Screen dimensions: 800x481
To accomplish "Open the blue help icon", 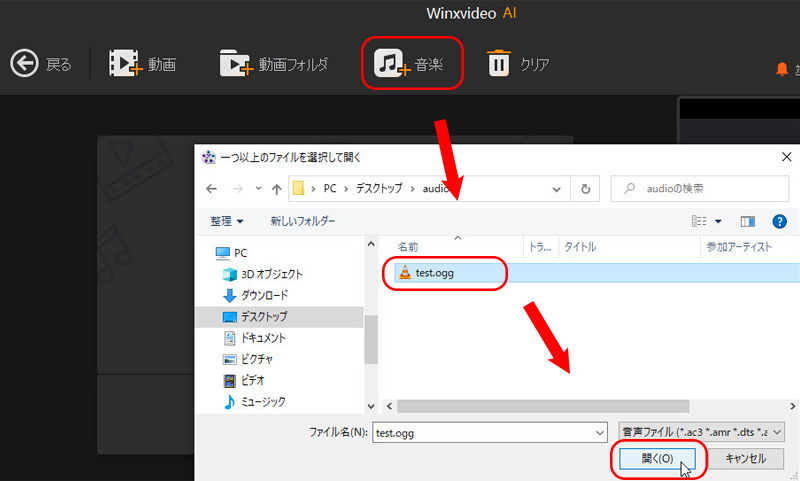I will tap(779, 221).
